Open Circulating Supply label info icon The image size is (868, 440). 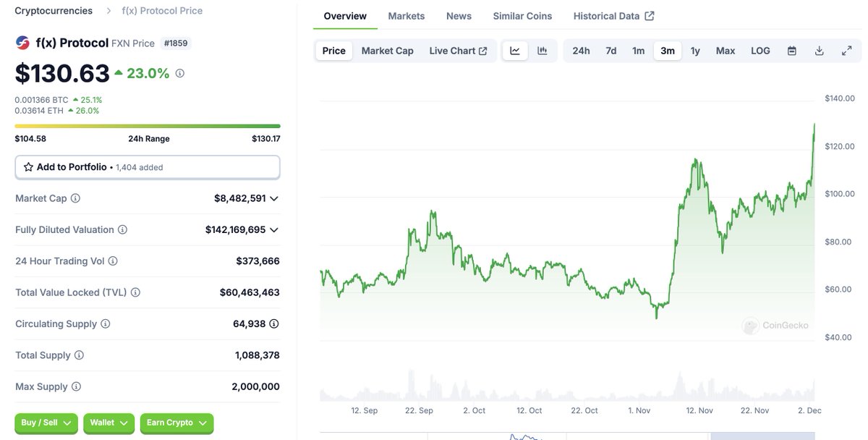[x=105, y=324]
